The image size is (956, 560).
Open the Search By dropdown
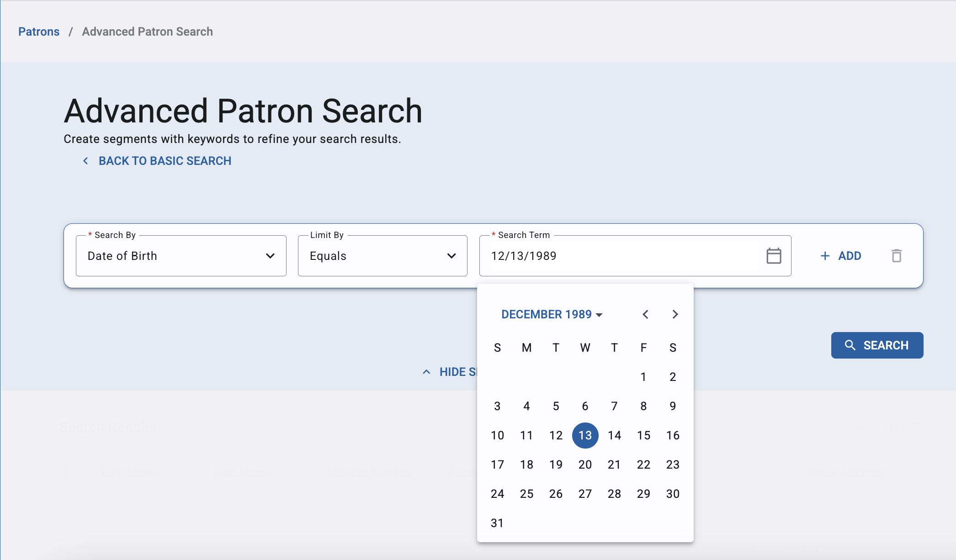[181, 256]
